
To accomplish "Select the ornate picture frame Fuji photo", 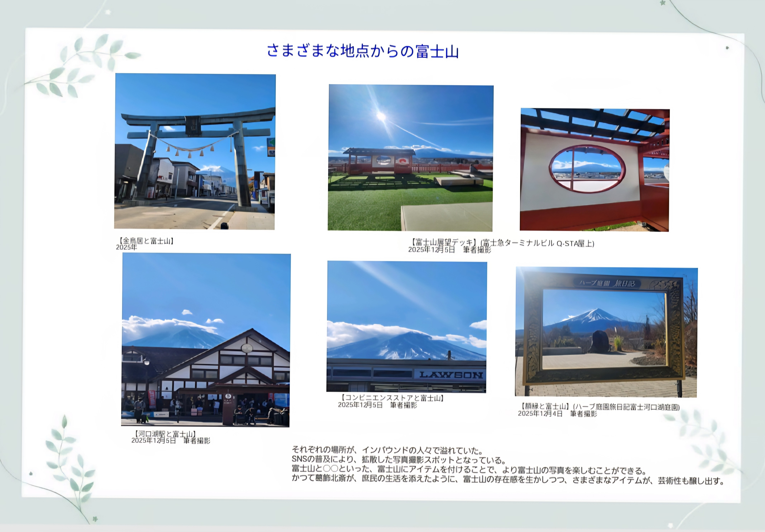I will [606, 332].
